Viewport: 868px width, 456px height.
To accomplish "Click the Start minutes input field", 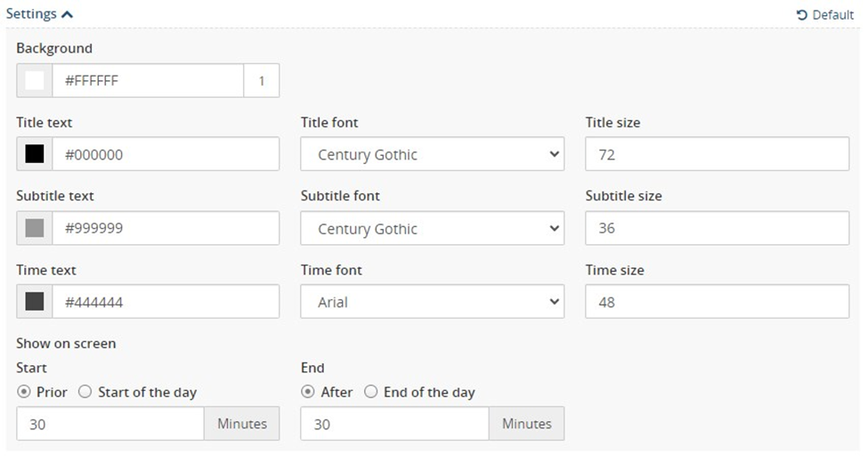I will coord(110,424).
